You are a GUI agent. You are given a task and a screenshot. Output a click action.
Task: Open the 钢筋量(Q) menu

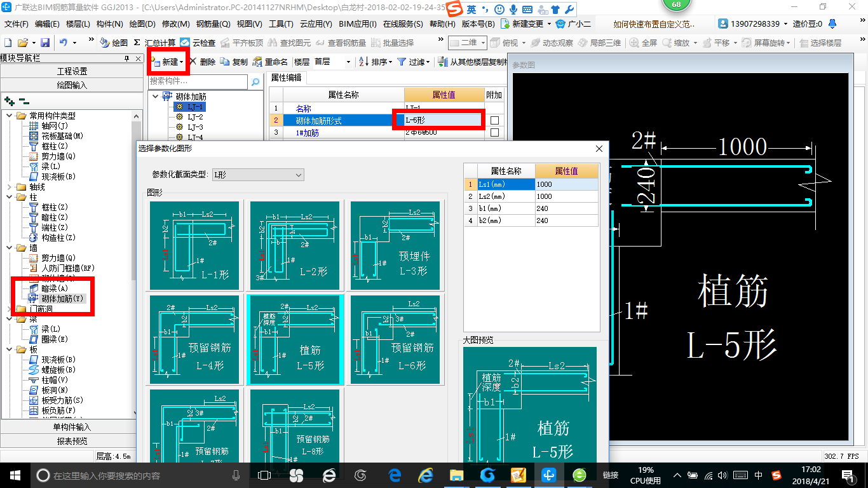click(213, 24)
